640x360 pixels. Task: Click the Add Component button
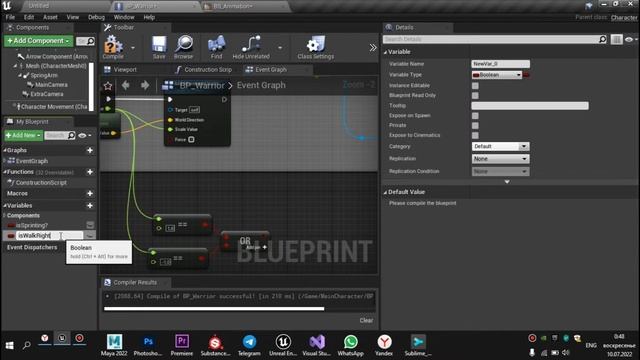tap(38, 41)
